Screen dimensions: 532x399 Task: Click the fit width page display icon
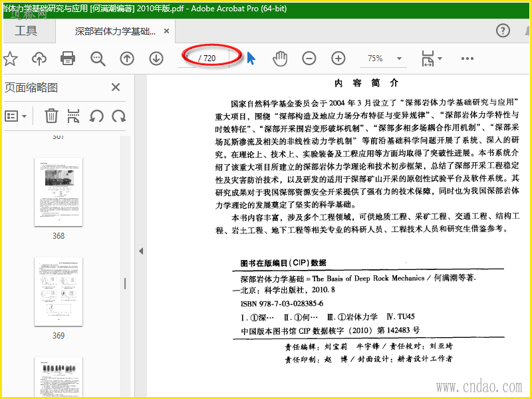[428, 59]
